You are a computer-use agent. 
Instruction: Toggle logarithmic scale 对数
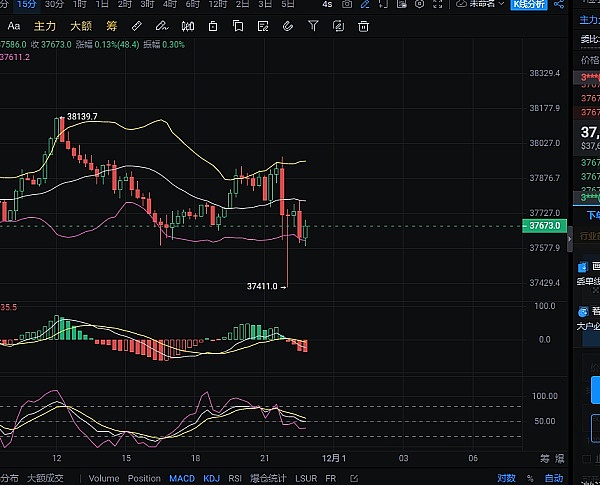pos(506,478)
